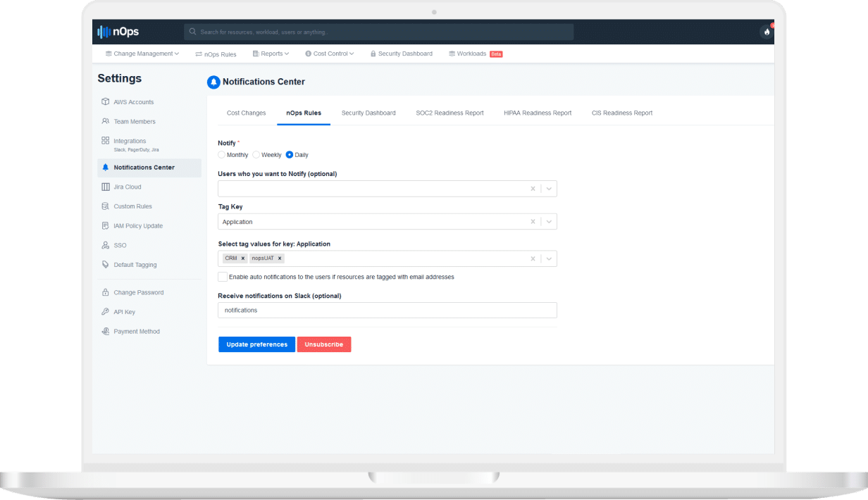
Task: Select the Monthly notify option
Action: tap(222, 155)
